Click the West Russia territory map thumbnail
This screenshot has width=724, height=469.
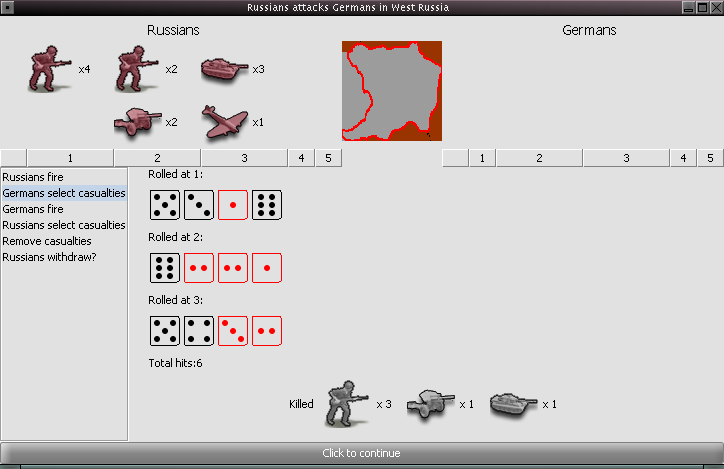point(391,91)
